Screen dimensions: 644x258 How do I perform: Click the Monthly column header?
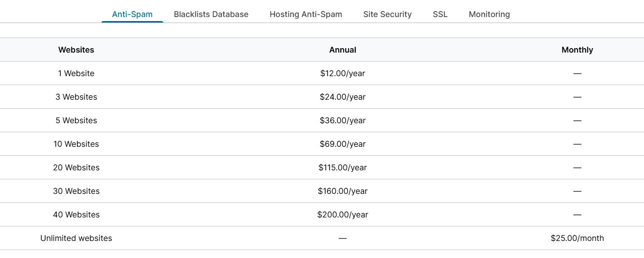pos(577,50)
